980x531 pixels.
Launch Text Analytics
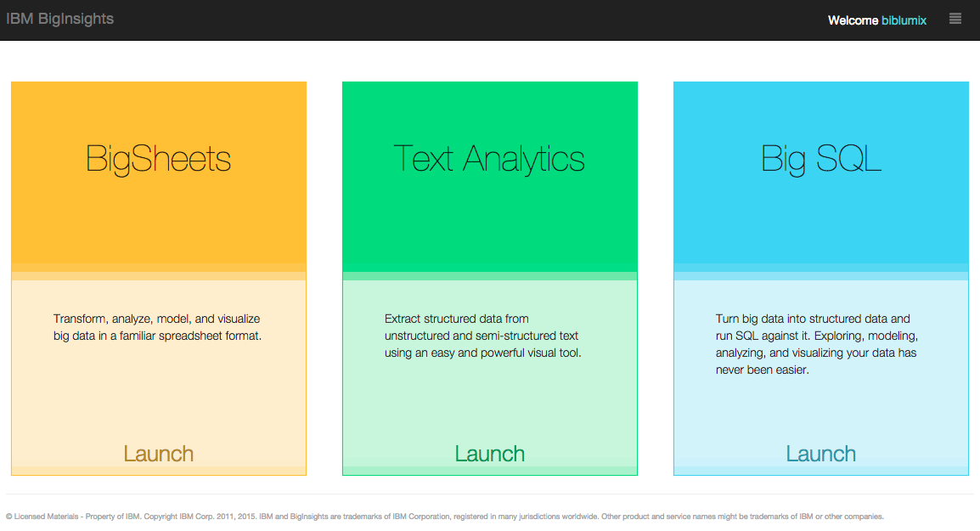click(489, 454)
